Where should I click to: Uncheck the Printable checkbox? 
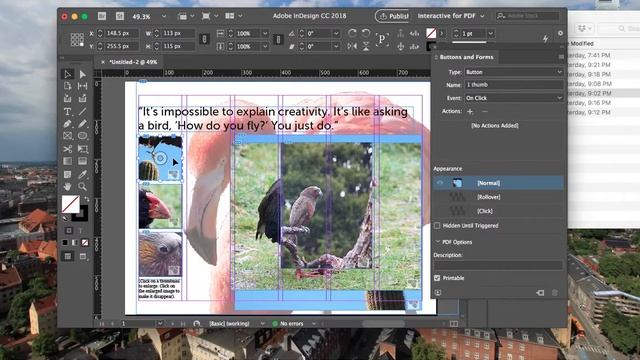pos(437,278)
